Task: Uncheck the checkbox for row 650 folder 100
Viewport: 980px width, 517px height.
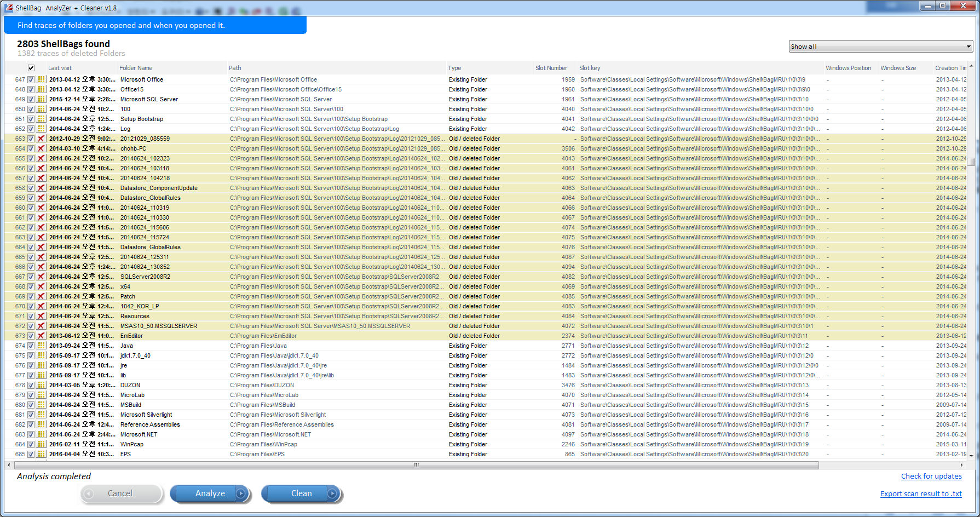Action: pos(31,109)
